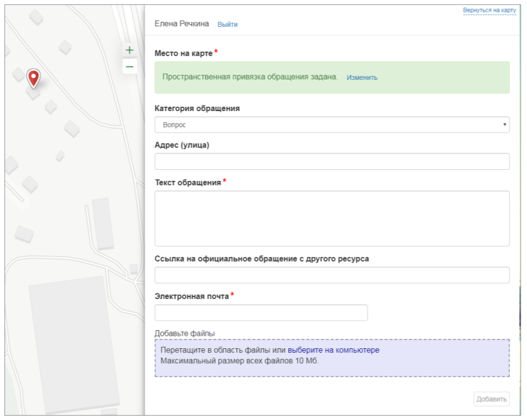Click the red location pin on the map
This screenshot has height=420, width=527.
[34, 77]
